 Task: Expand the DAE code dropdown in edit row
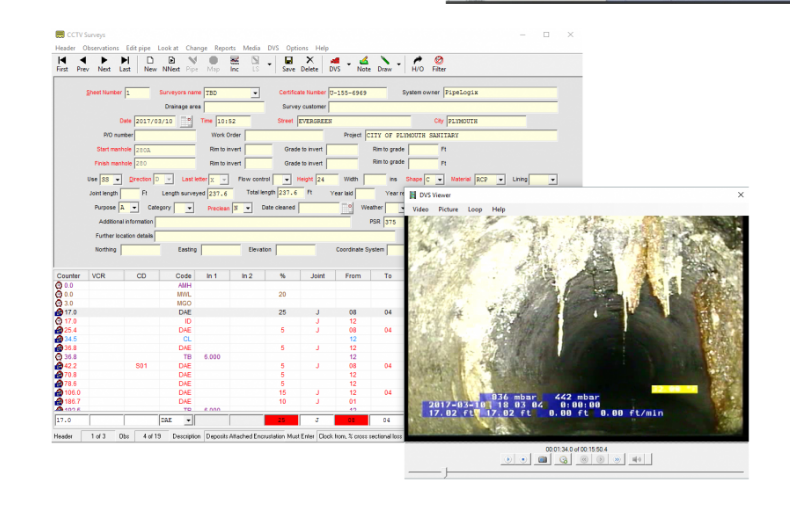pos(188,420)
